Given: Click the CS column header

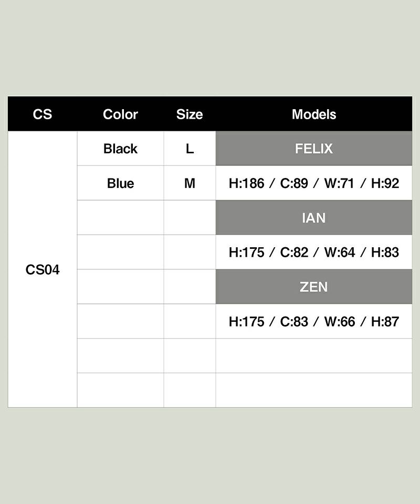Looking at the screenshot, I should point(43,114).
